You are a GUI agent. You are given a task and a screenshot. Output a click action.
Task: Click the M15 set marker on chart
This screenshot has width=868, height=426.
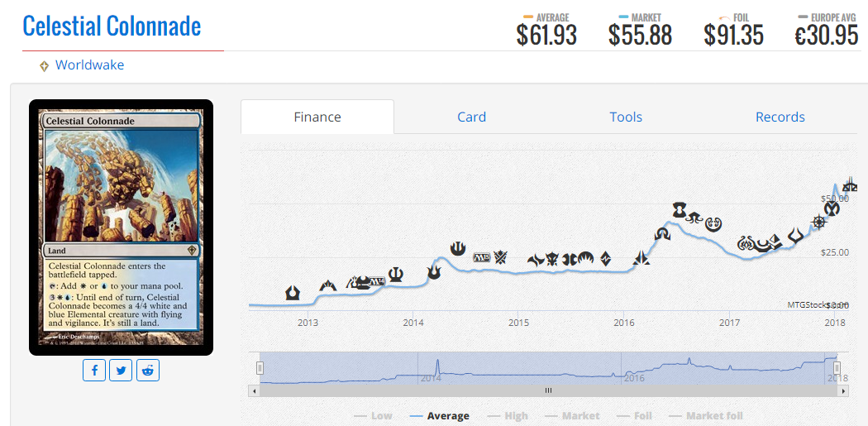tap(482, 257)
